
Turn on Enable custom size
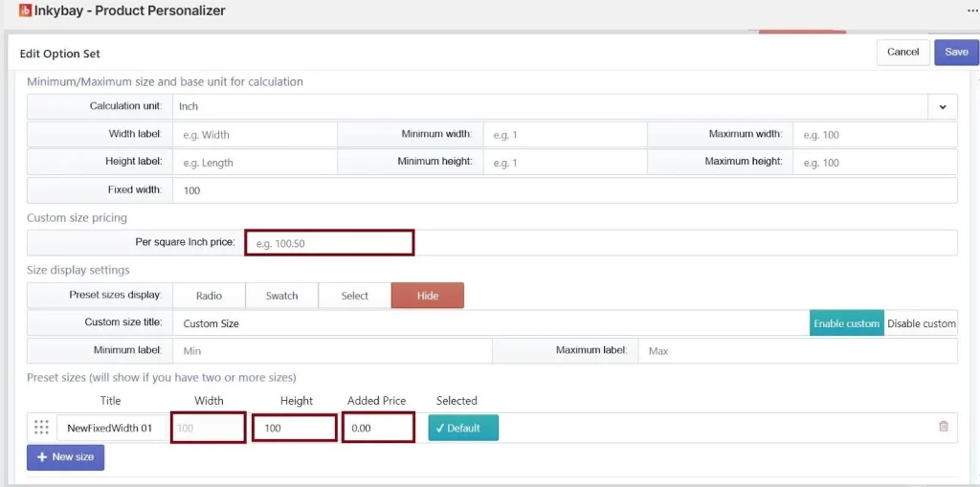pos(847,323)
